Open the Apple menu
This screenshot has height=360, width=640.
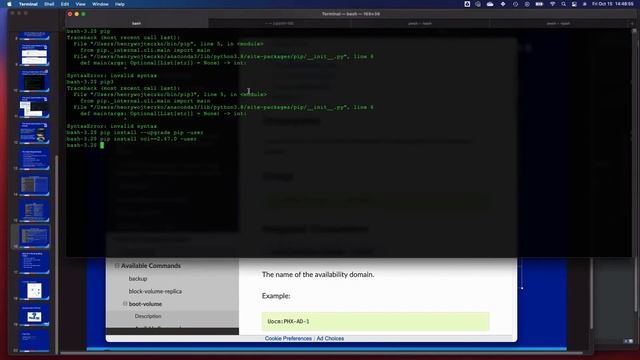point(9,4)
